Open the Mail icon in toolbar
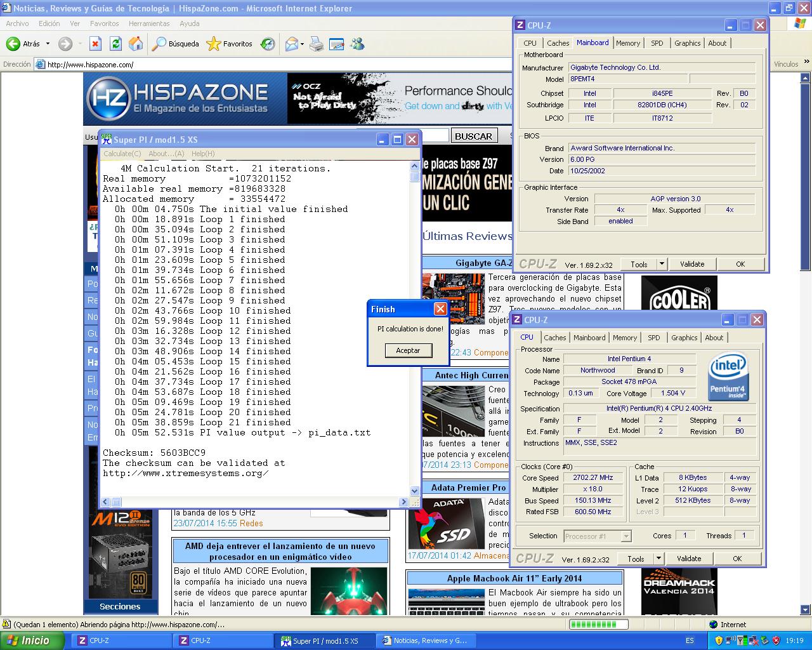 tap(292, 44)
